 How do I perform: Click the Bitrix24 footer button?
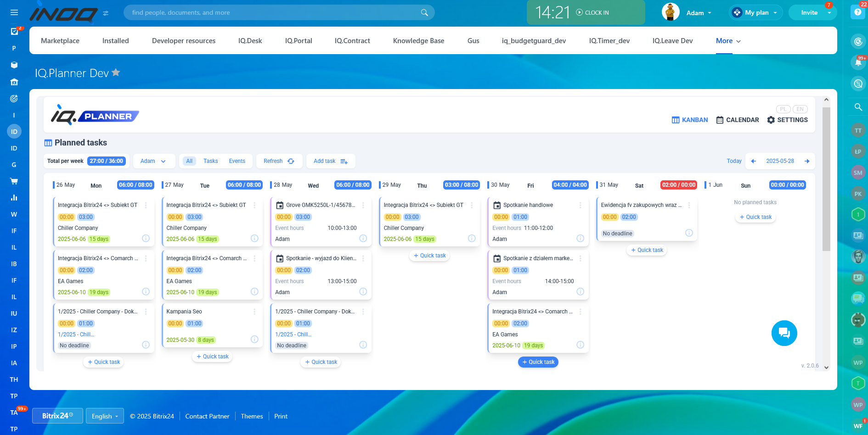tap(57, 416)
